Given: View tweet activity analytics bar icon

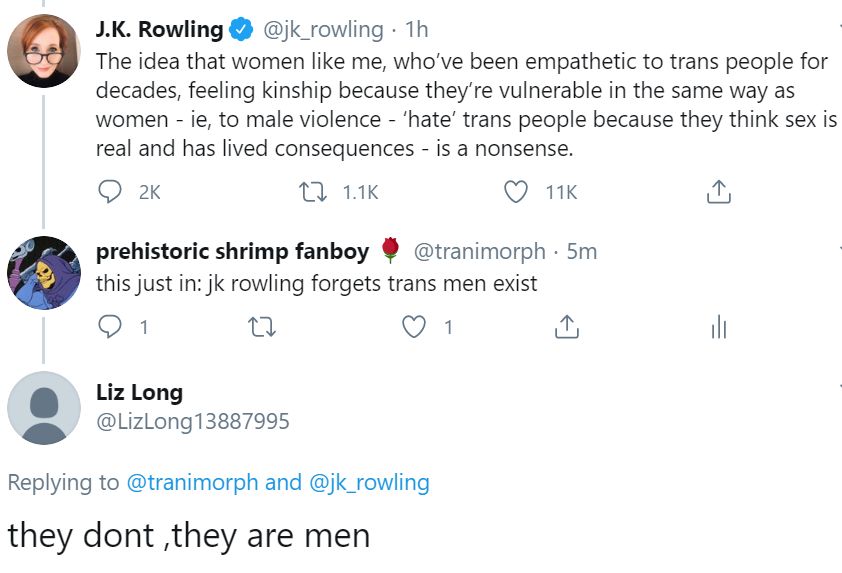Looking at the screenshot, I should click(718, 327).
